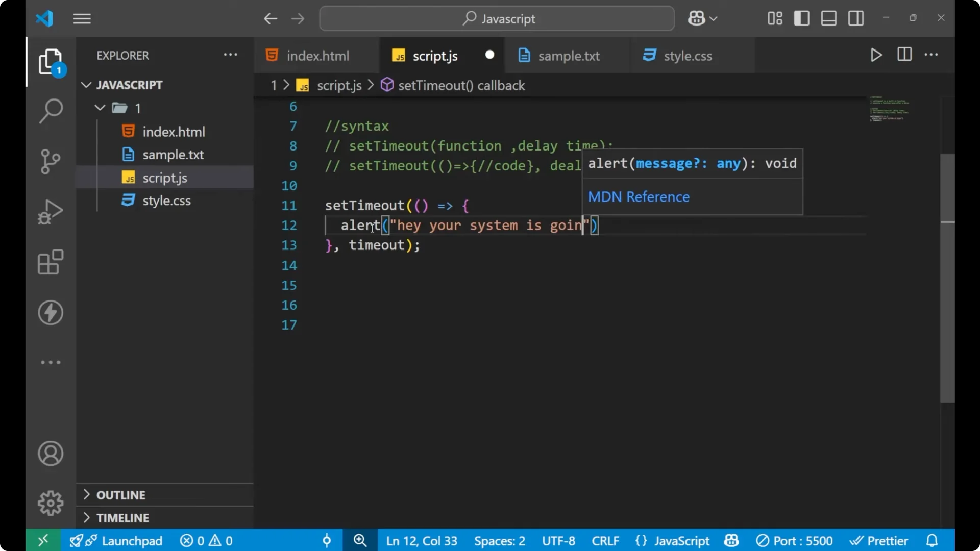
Task: Open the Run and Debug view
Action: 50,211
